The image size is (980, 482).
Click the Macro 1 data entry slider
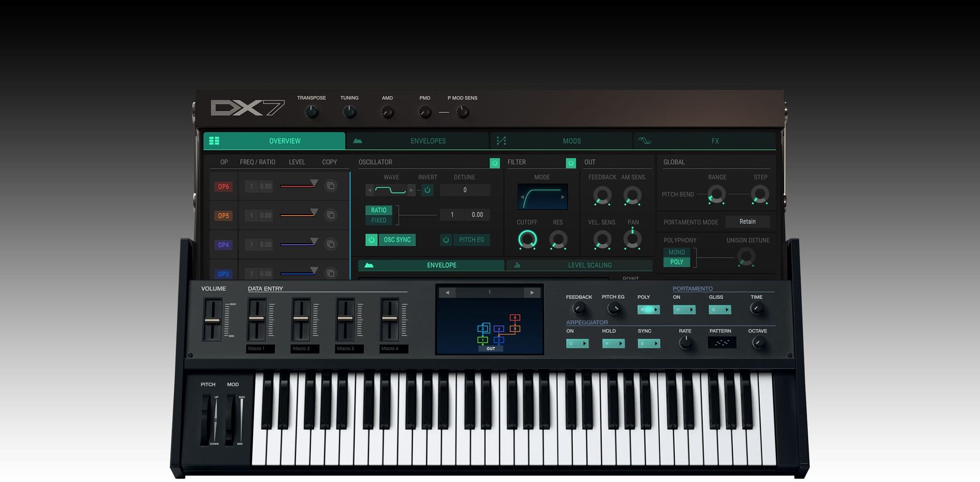point(257,319)
